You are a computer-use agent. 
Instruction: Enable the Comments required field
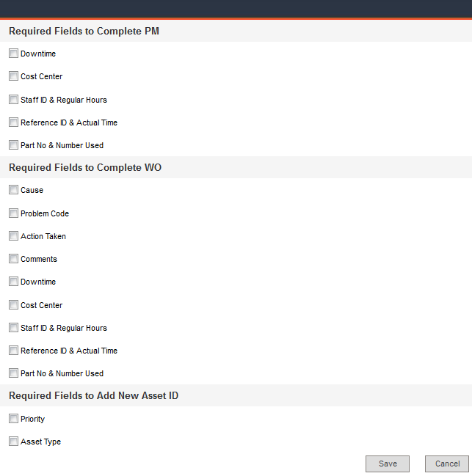pyautogui.click(x=13, y=259)
